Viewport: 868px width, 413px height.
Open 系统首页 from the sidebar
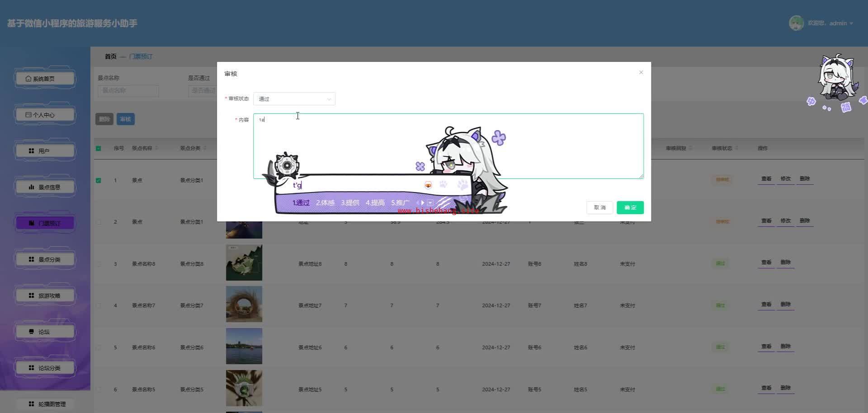click(x=45, y=79)
